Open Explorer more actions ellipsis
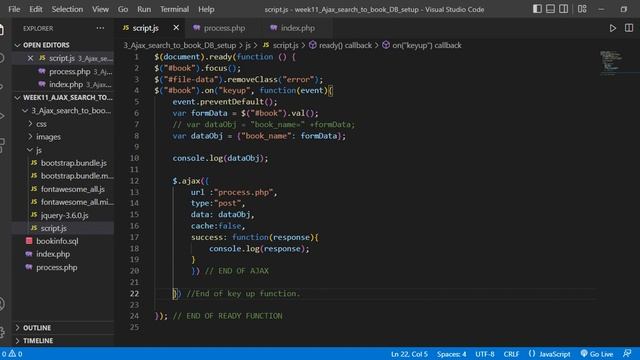The width and height of the screenshot is (640, 360). click(x=100, y=28)
